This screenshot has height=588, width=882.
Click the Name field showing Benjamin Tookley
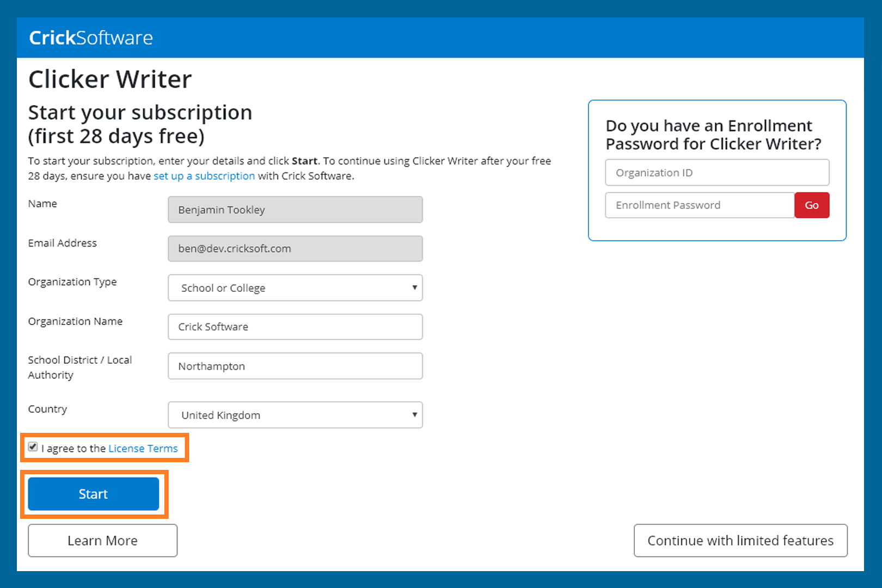click(x=295, y=210)
